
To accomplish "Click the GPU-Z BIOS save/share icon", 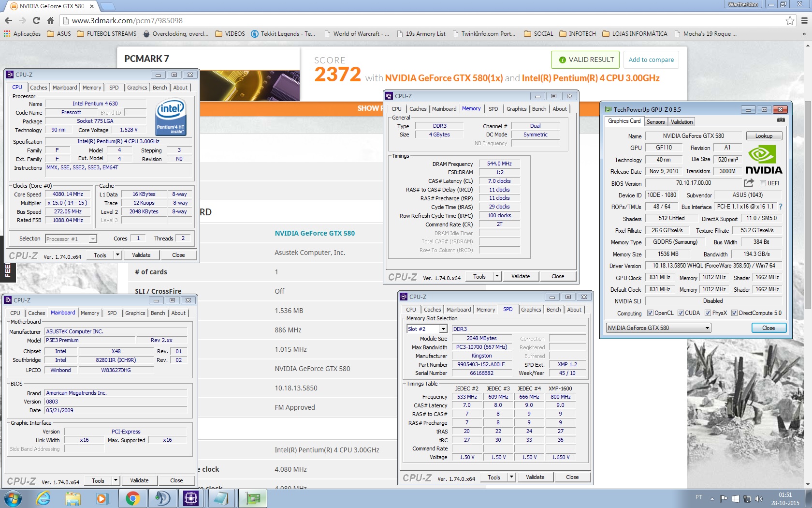I will [x=749, y=183].
